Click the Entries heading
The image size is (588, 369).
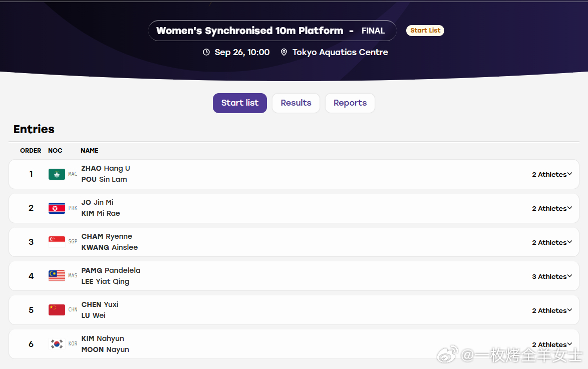pos(34,129)
